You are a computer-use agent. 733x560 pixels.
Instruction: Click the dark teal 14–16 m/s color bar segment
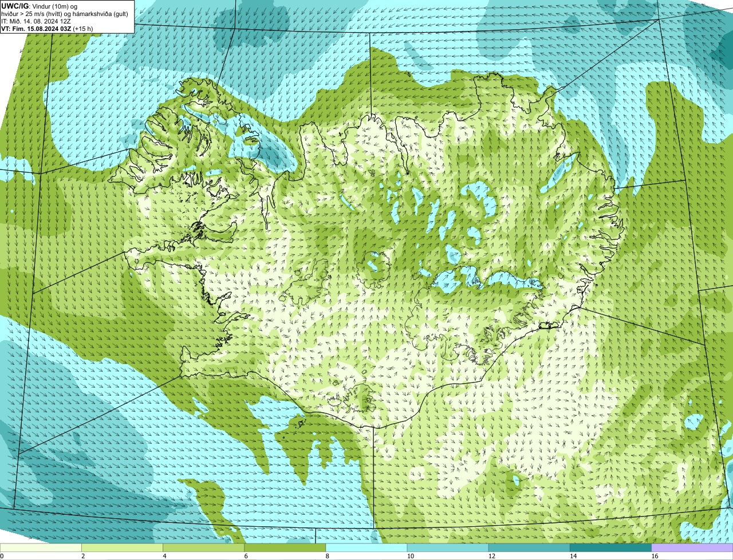611,548
